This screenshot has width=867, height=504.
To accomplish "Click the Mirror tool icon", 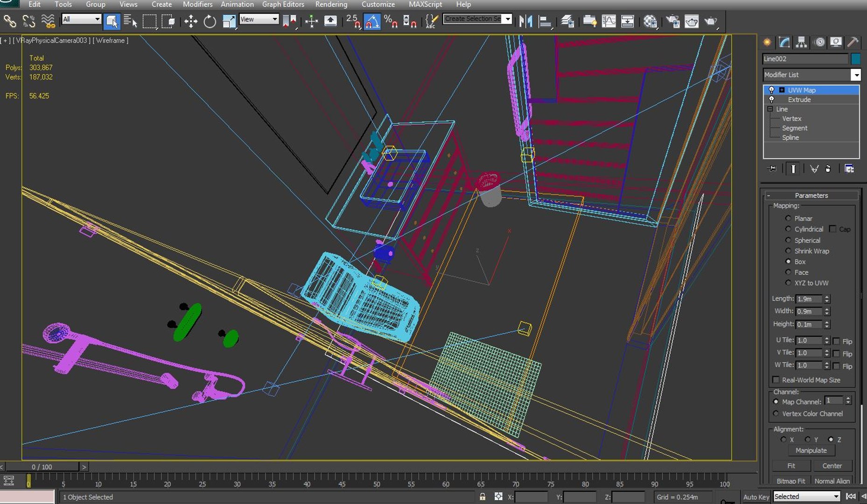I will [525, 21].
